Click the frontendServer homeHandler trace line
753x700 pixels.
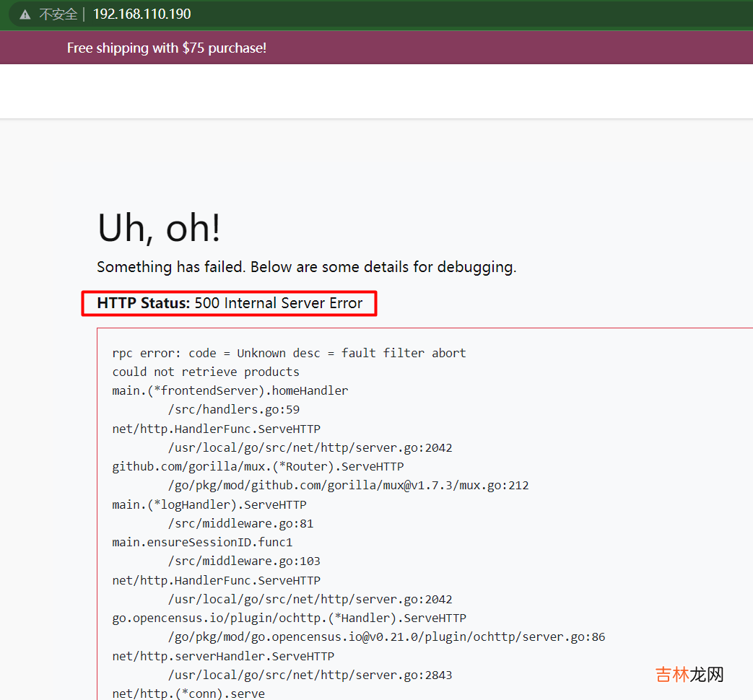230,390
